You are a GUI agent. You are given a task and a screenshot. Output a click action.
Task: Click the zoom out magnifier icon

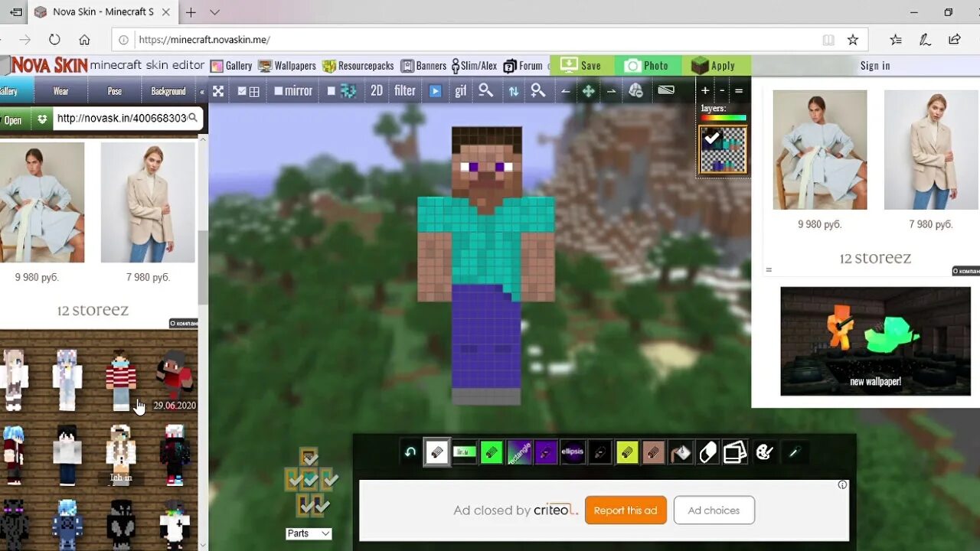486,90
